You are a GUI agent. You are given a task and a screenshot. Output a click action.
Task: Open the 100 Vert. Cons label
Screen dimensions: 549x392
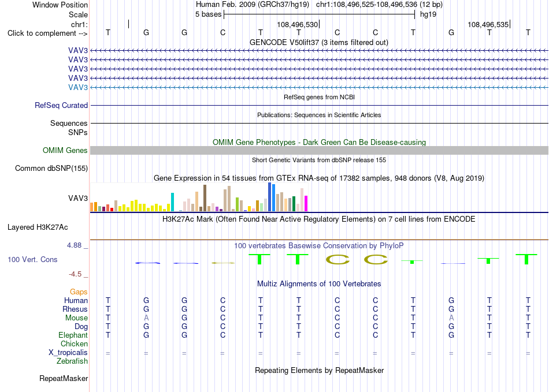tap(32, 259)
